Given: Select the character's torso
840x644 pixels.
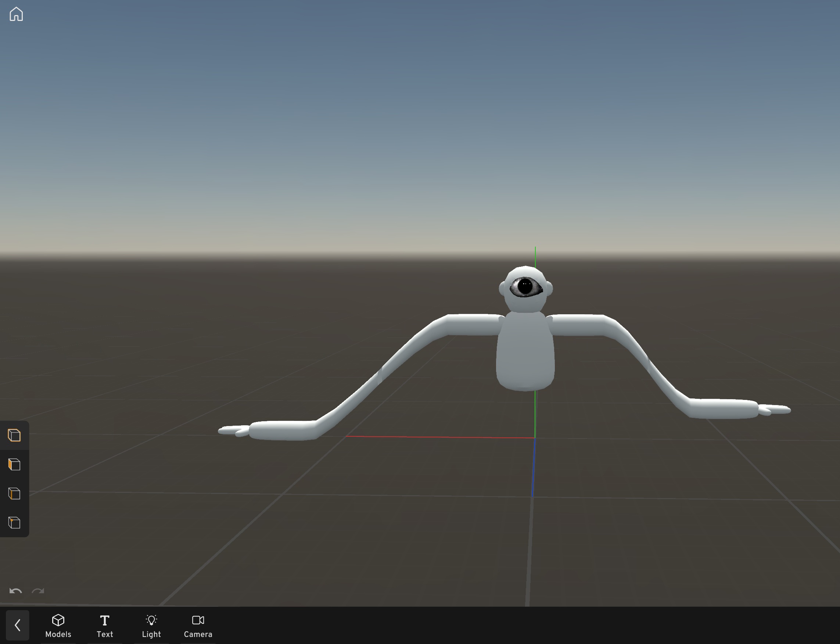Looking at the screenshot, I should pyautogui.click(x=525, y=351).
